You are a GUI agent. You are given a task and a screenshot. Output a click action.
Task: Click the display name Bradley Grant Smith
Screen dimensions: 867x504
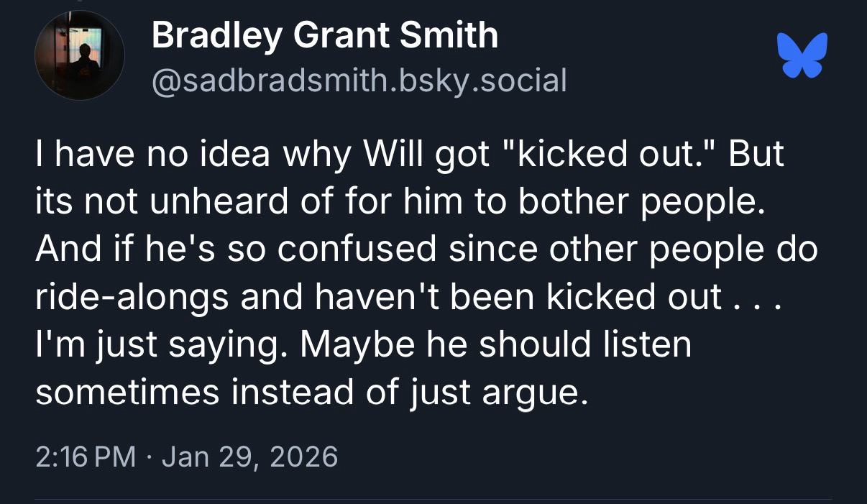pyautogui.click(x=325, y=35)
